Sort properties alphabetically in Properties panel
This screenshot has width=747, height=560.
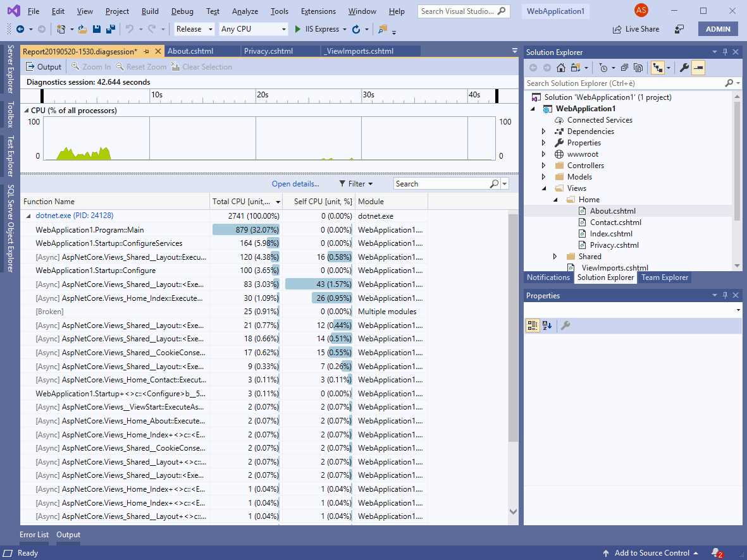pos(548,325)
